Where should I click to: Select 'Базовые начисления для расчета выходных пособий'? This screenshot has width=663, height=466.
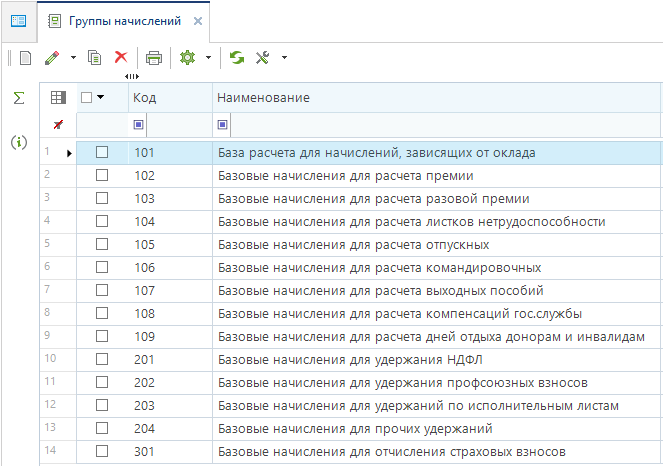click(x=381, y=291)
